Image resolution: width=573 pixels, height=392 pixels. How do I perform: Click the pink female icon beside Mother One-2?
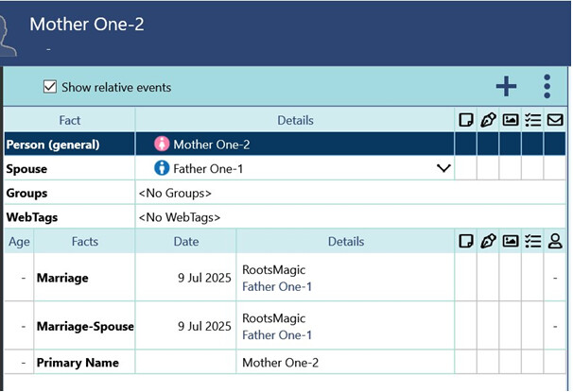(162, 144)
